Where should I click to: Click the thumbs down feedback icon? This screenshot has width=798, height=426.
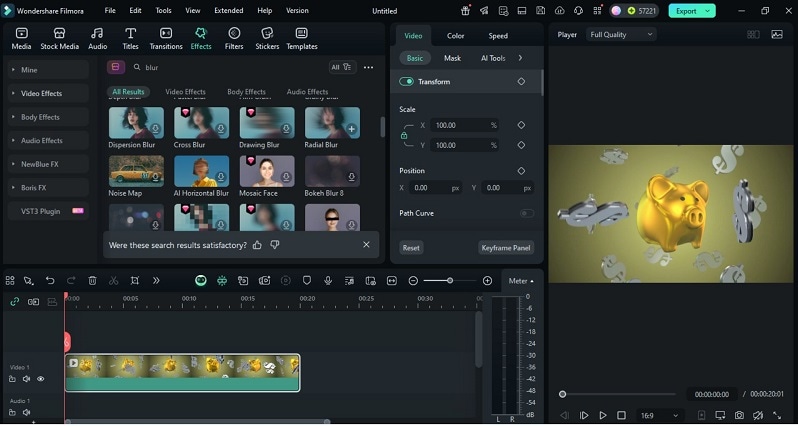(275, 245)
